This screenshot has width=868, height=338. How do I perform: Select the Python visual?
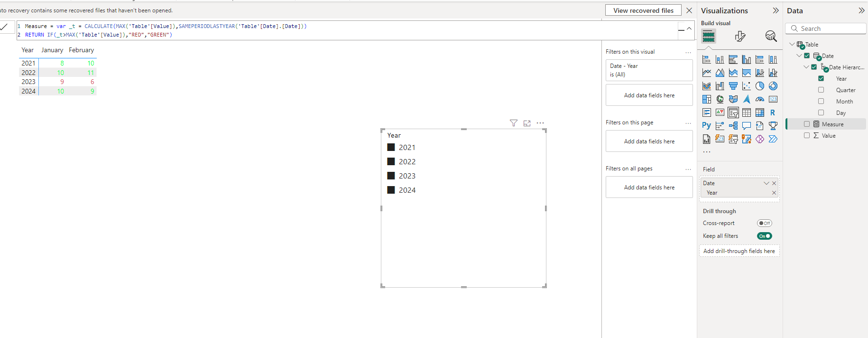[x=706, y=126]
